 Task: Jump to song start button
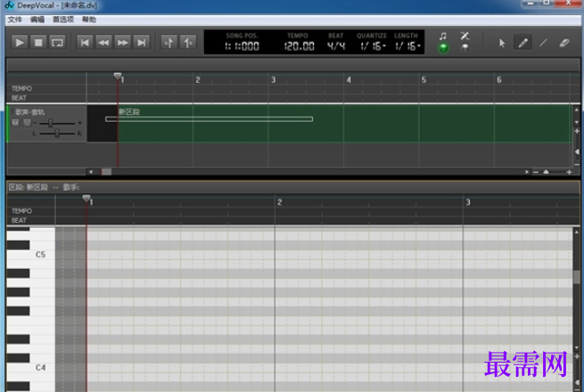pos(85,43)
